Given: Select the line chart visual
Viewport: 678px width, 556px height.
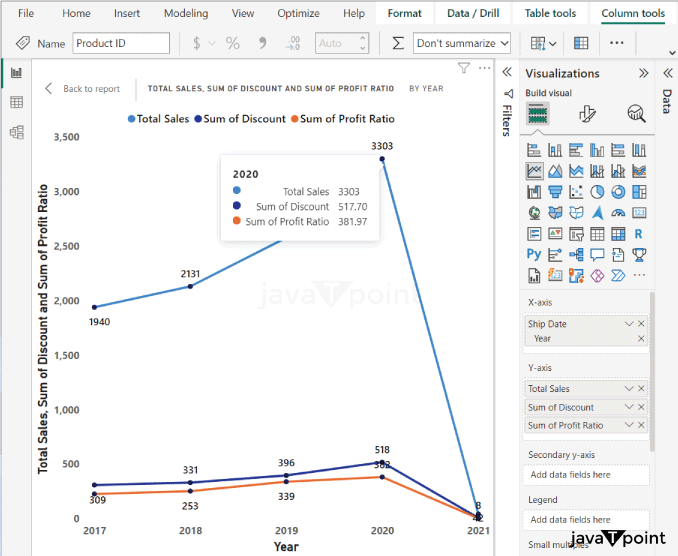Looking at the screenshot, I should (x=534, y=171).
